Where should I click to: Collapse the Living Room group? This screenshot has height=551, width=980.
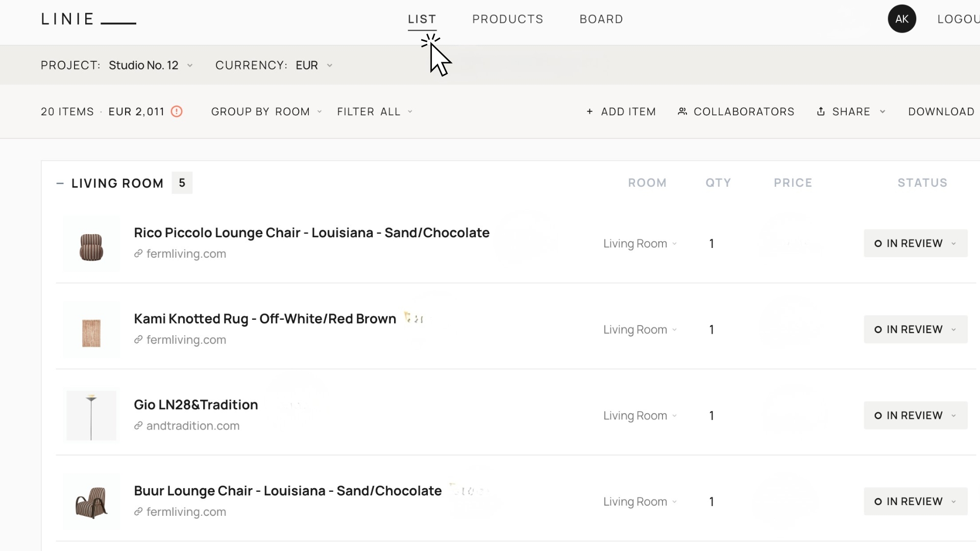(x=60, y=183)
